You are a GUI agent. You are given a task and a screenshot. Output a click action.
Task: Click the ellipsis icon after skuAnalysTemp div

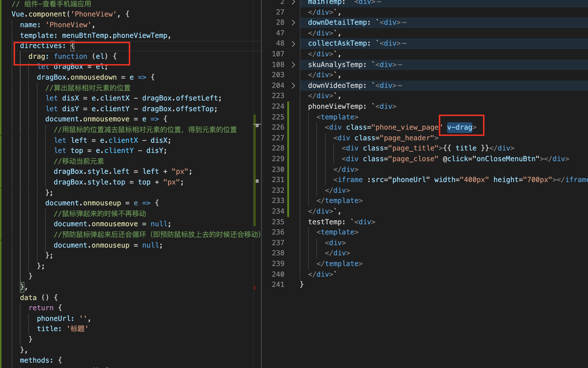pyautogui.click(x=400, y=65)
